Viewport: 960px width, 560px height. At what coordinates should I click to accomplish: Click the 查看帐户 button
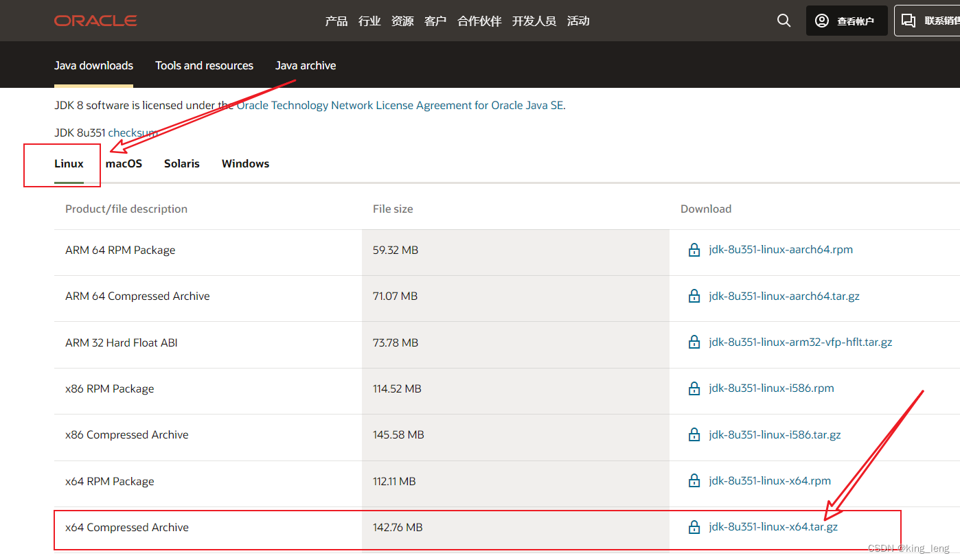coord(847,21)
